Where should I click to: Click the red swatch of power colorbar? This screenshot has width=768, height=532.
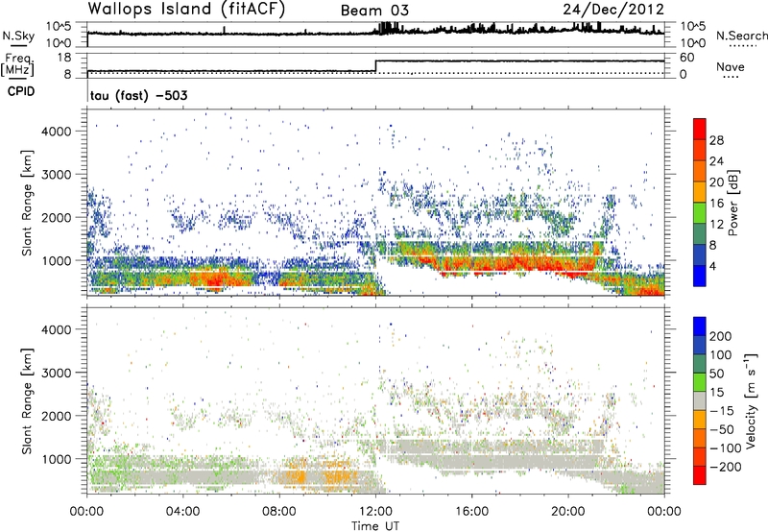(700, 129)
